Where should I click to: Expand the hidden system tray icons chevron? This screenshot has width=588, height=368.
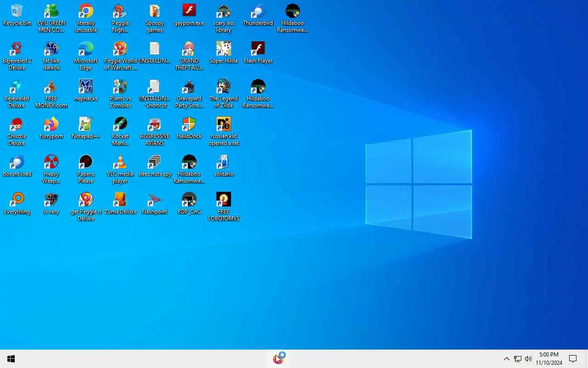click(506, 359)
